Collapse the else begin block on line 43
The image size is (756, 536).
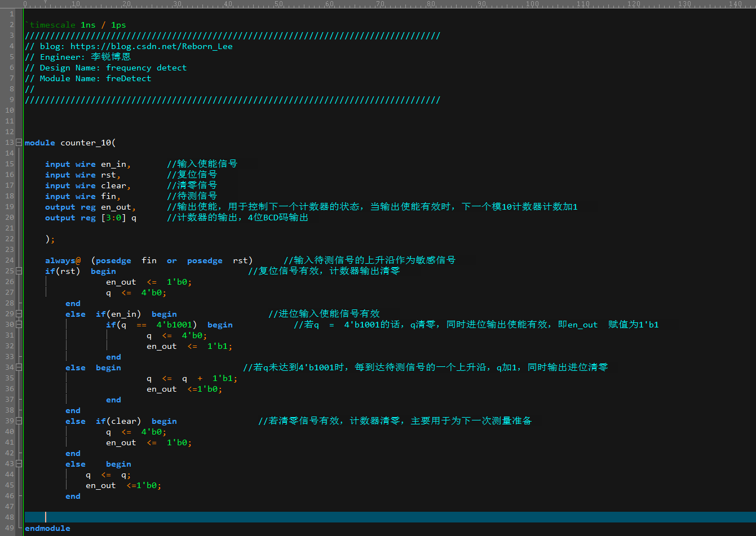19,464
